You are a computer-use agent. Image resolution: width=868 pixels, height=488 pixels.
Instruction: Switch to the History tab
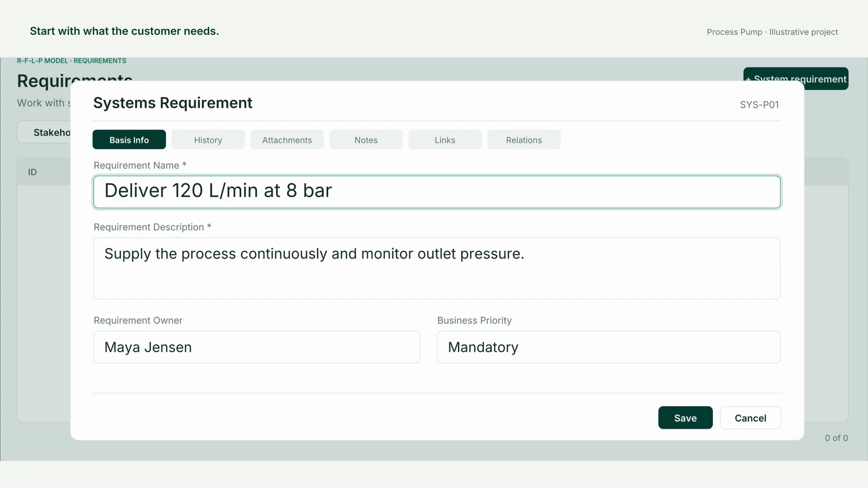(x=208, y=139)
